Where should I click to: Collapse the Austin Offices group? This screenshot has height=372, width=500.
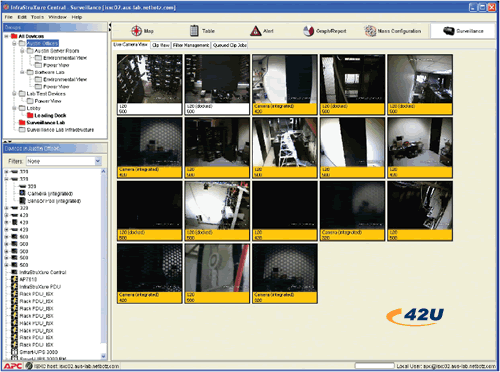14,43
